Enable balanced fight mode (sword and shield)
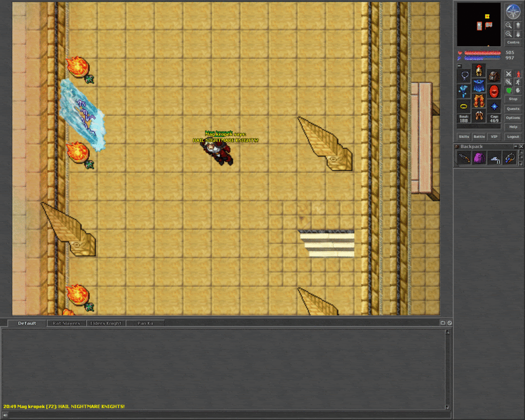The width and height of the screenshot is (525, 420). (x=509, y=82)
